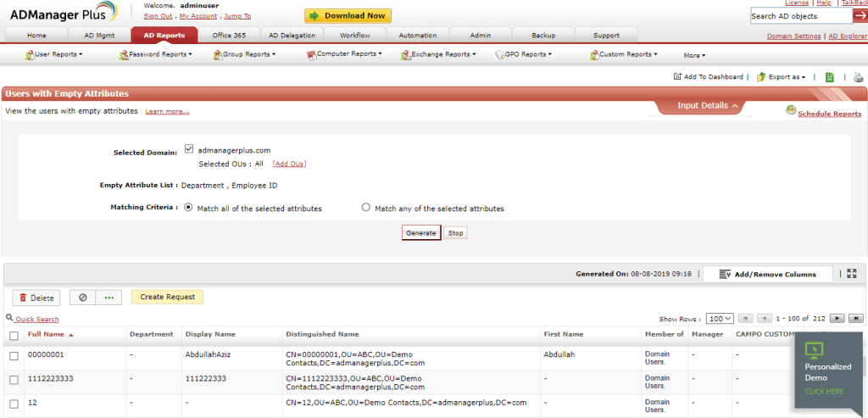Click the Generate button
The width and height of the screenshot is (868, 418).
tap(421, 233)
